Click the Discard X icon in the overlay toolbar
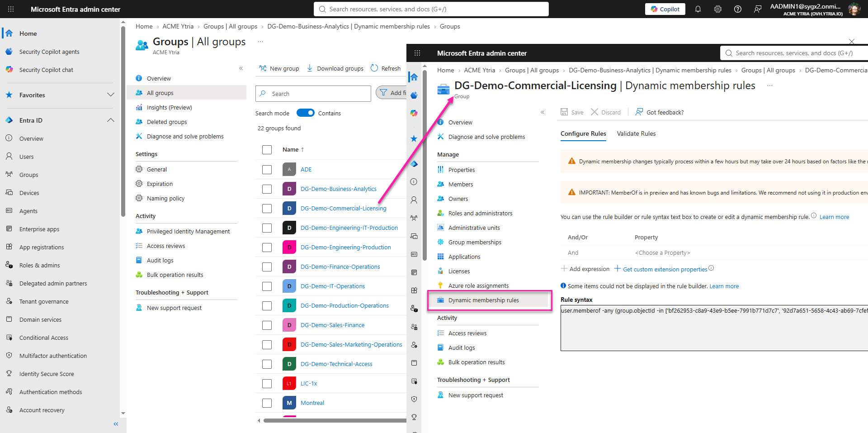The height and width of the screenshot is (433, 868). 594,112
